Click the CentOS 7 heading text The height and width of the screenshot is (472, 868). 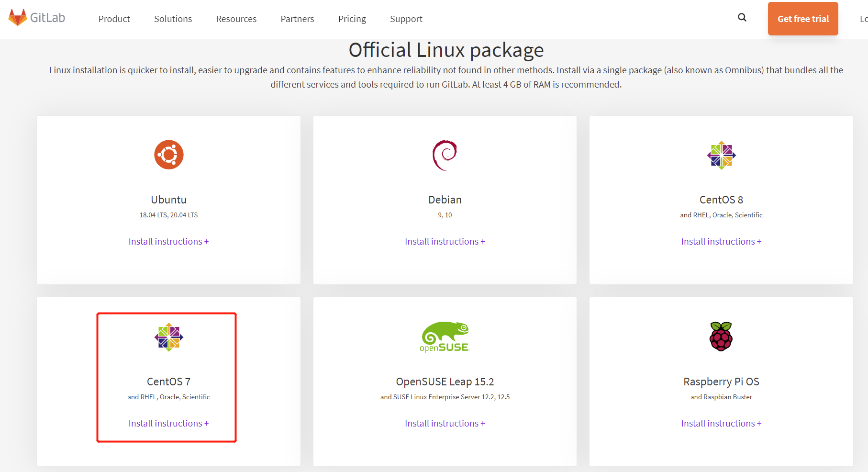(x=169, y=382)
